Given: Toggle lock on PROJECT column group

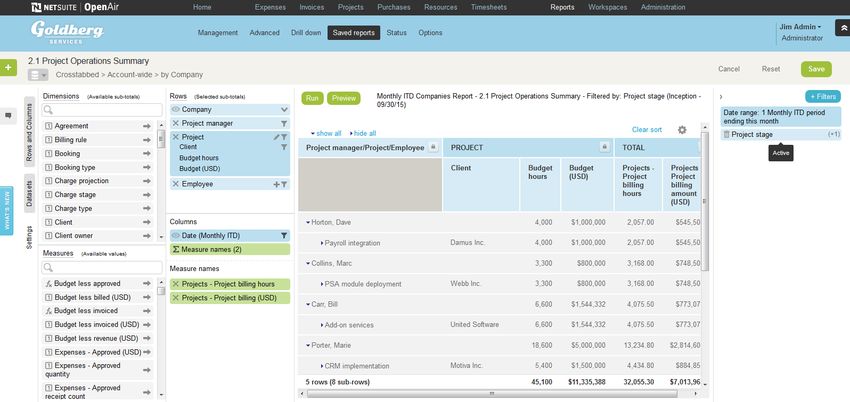Looking at the screenshot, I should (x=604, y=147).
